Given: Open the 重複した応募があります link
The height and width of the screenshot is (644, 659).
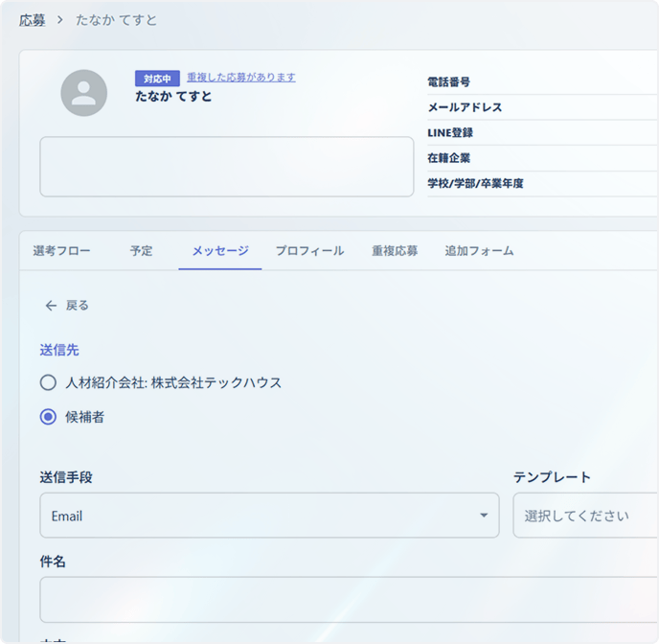Looking at the screenshot, I should click(x=240, y=78).
